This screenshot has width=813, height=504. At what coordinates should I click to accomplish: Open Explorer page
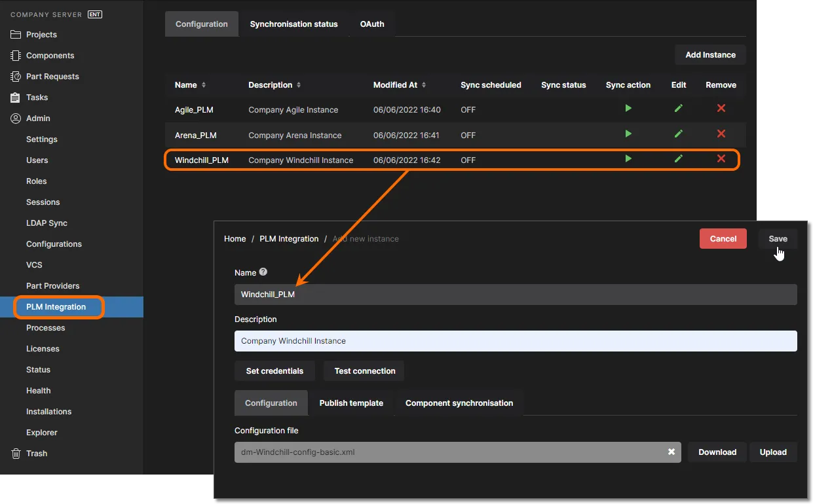[x=42, y=433]
